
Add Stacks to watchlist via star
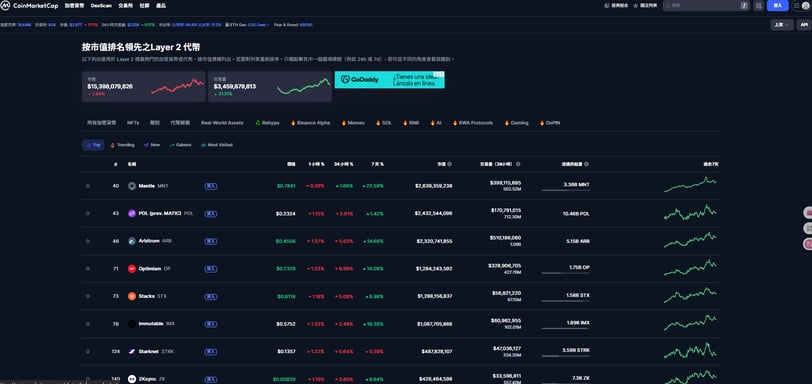(x=88, y=297)
